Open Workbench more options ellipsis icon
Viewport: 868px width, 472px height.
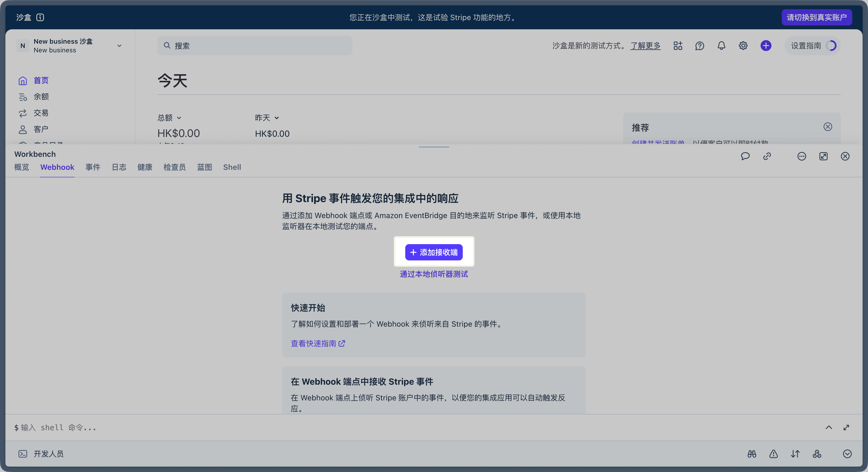[x=802, y=156]
